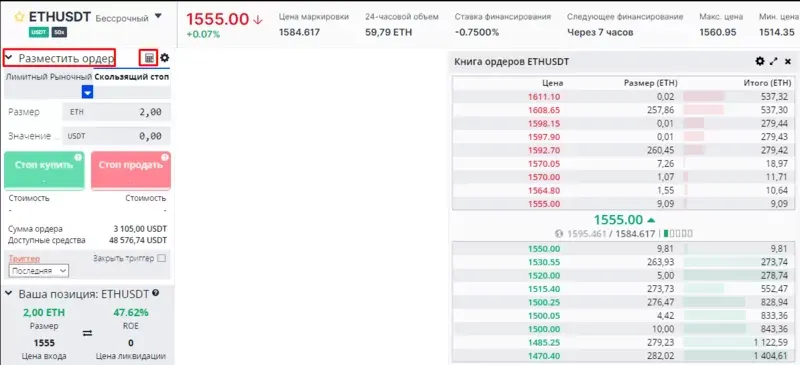The width and height of the screenshot is (800, 365).
Task: Click the signal bars indicator in order book
Action: [678, 234]
